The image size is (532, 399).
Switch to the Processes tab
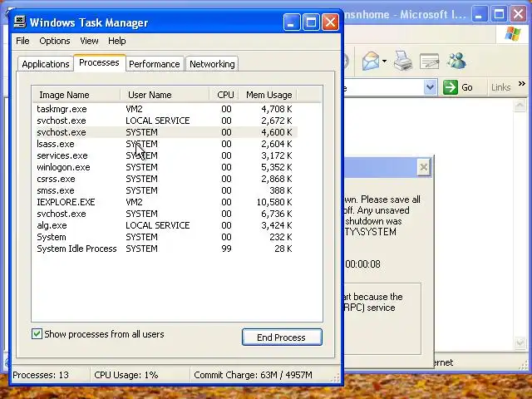tap(99, 63)
